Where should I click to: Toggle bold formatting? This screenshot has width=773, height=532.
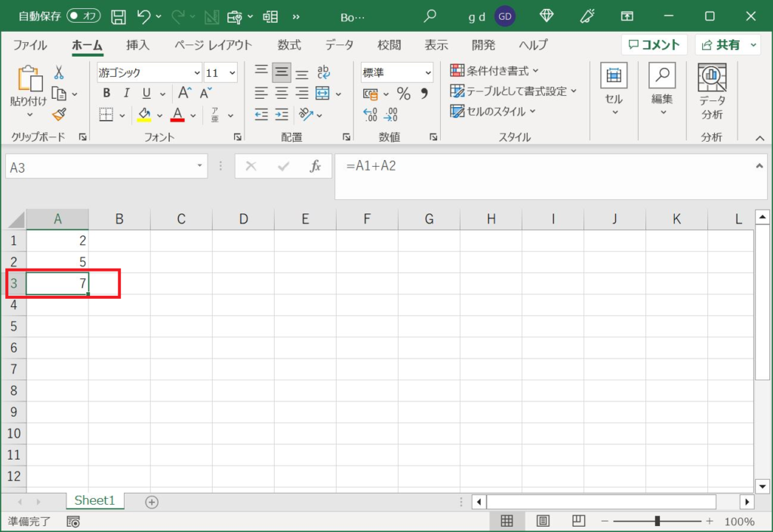pos(106,94)
